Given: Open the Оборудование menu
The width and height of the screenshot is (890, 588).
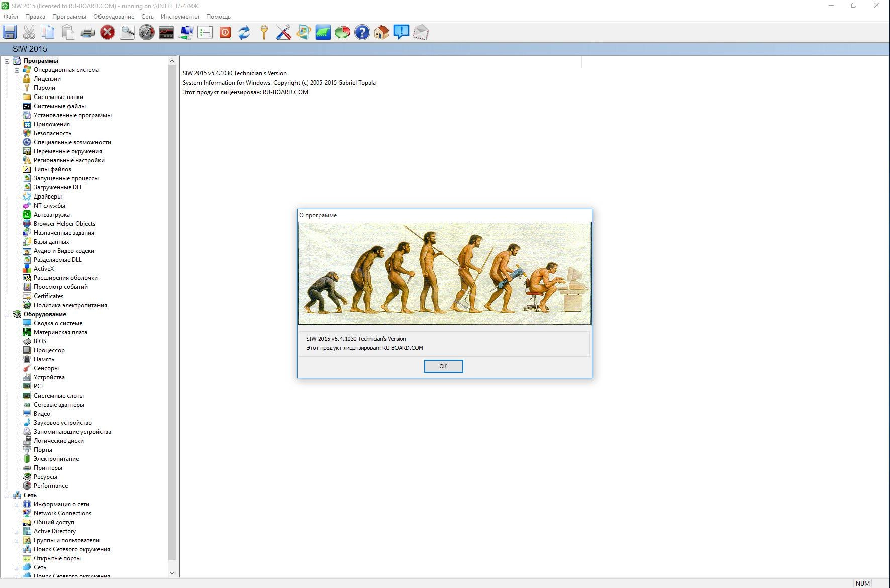Looking at the screenshot, I should click(x=114, y=17).
